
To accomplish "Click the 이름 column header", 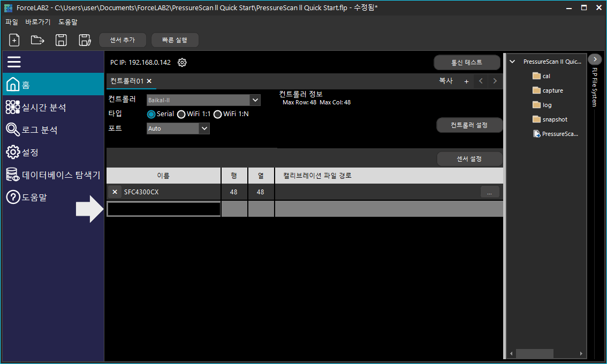I will coord(163,176).
